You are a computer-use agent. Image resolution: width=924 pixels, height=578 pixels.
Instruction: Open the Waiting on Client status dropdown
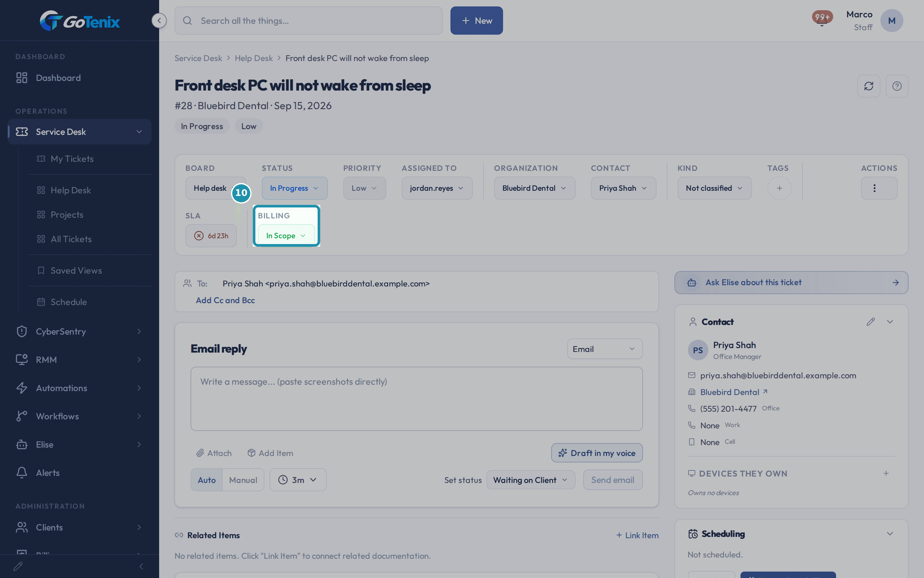click(531, 480)
